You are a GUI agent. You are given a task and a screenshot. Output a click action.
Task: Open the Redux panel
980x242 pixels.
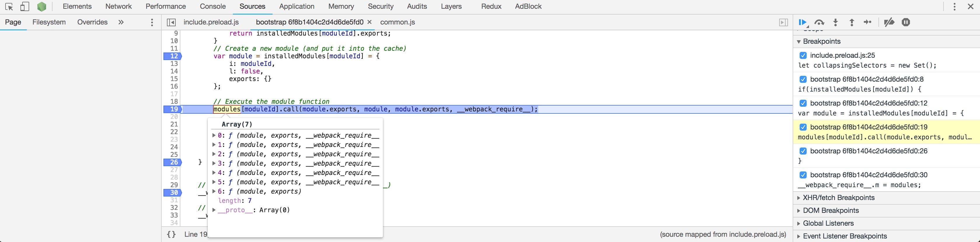tap(491, 6)
